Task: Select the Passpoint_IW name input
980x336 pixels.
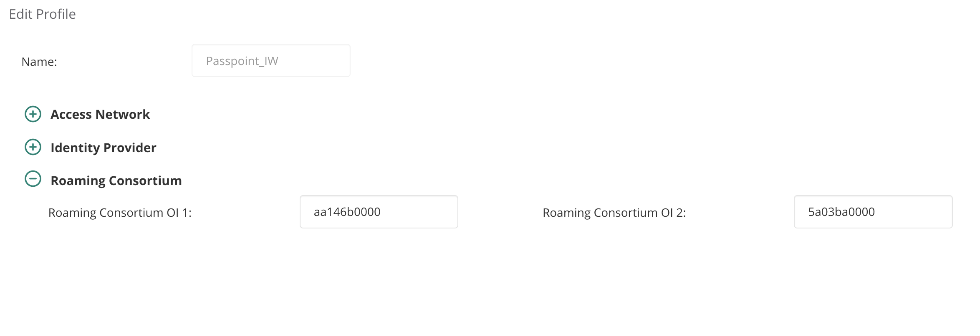Action: click(270, 60)
